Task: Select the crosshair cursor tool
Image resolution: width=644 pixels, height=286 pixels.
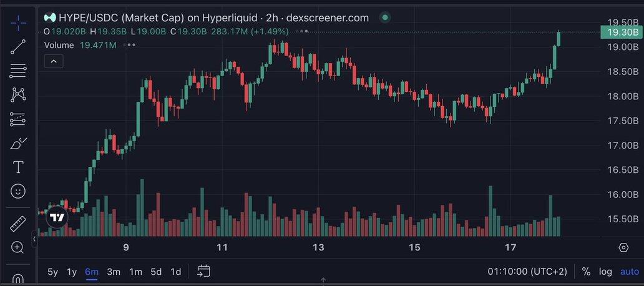Action: pos(18,24)
